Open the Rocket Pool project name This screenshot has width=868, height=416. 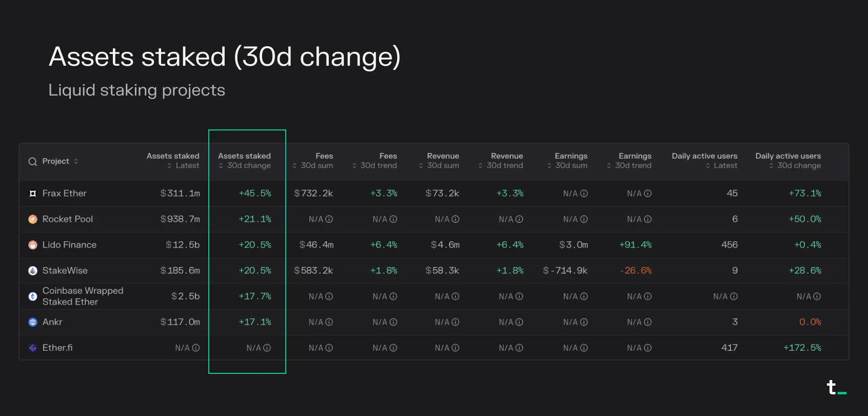tap(68, 219)
